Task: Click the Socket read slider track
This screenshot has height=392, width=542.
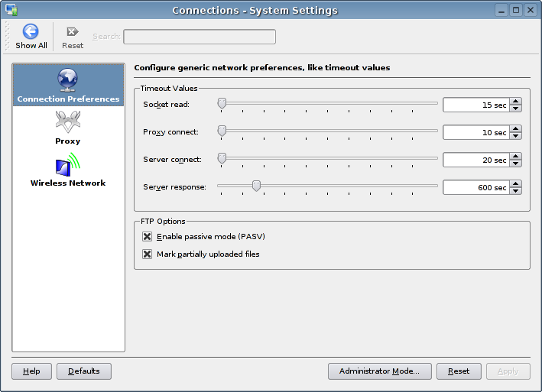Action: (329, 102)
